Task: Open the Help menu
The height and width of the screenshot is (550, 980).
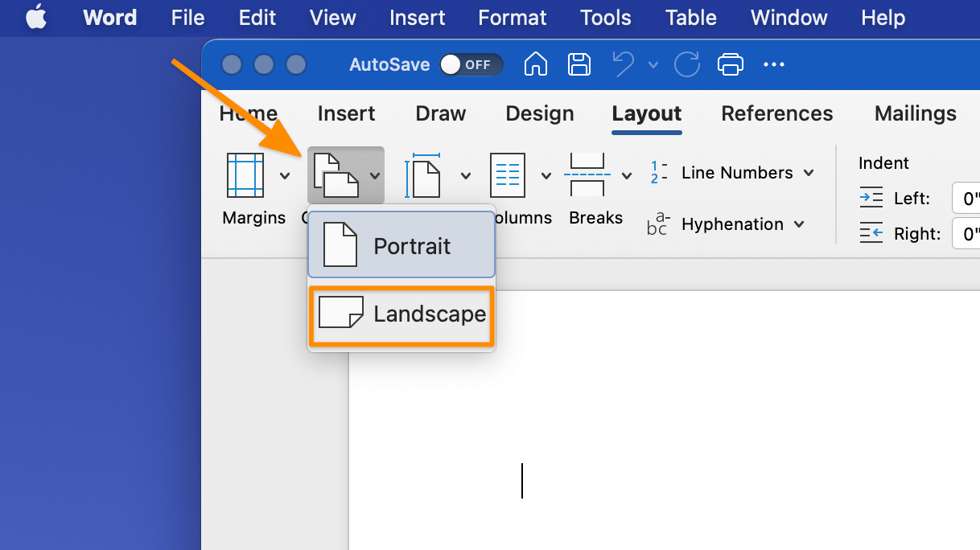Action: point(883,18)
